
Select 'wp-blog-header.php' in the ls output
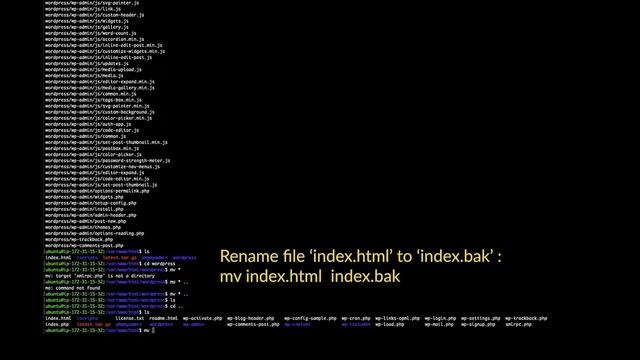(x=251, y=318)
